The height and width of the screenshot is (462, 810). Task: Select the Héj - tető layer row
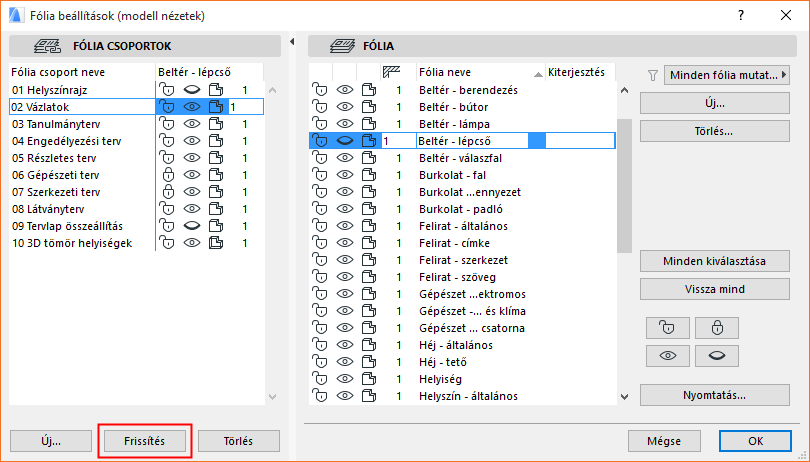(x=442, y=362)
